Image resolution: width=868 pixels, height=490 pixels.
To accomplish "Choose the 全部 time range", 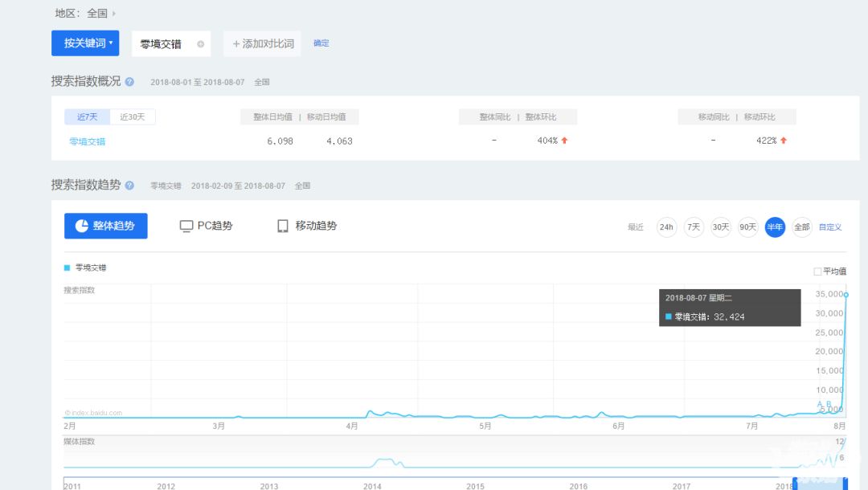I will tap(802, 227).
